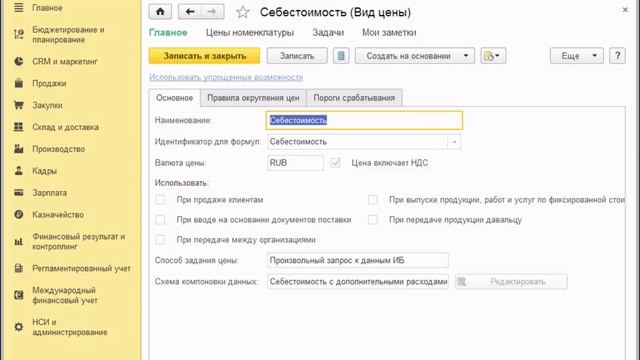Enable При передаче продукции давальцу checkbox

click(x=373, y=220)
